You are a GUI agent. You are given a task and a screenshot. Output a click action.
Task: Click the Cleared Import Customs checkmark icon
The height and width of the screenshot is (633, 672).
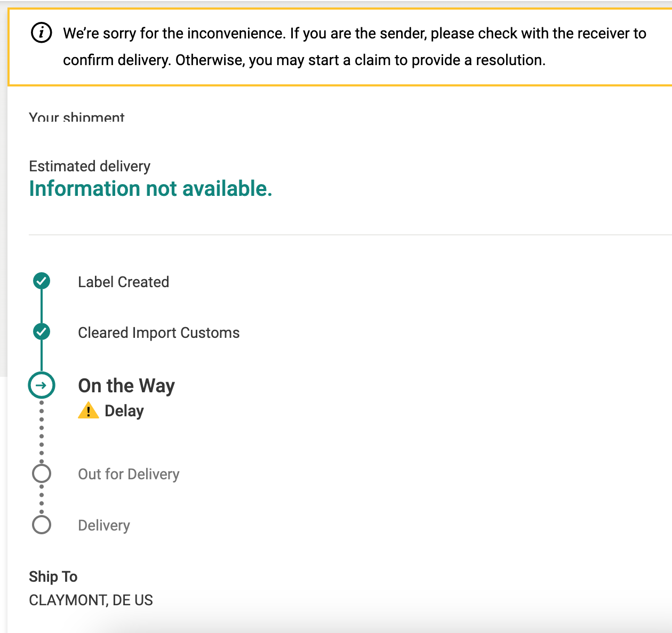click(42, 332)
